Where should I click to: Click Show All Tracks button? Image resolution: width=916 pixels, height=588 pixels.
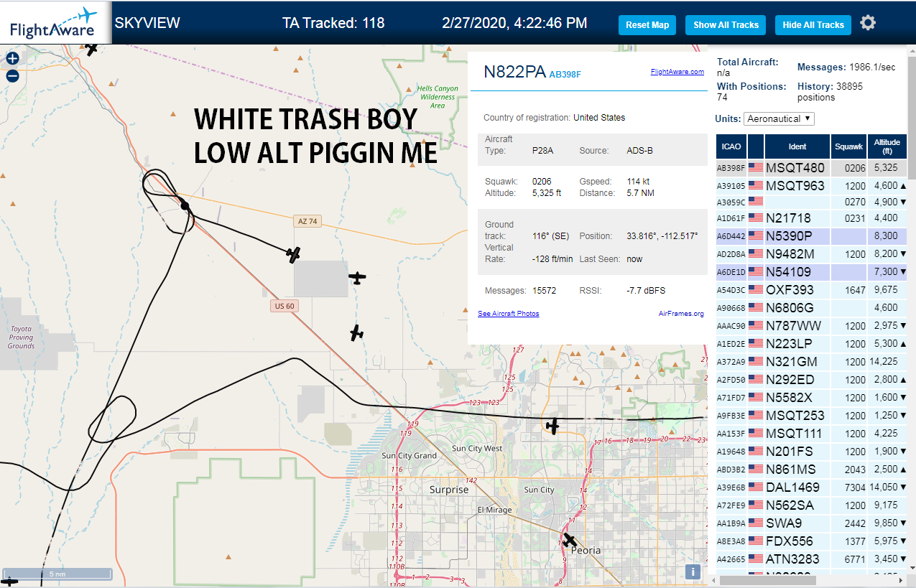click(726, 24)
